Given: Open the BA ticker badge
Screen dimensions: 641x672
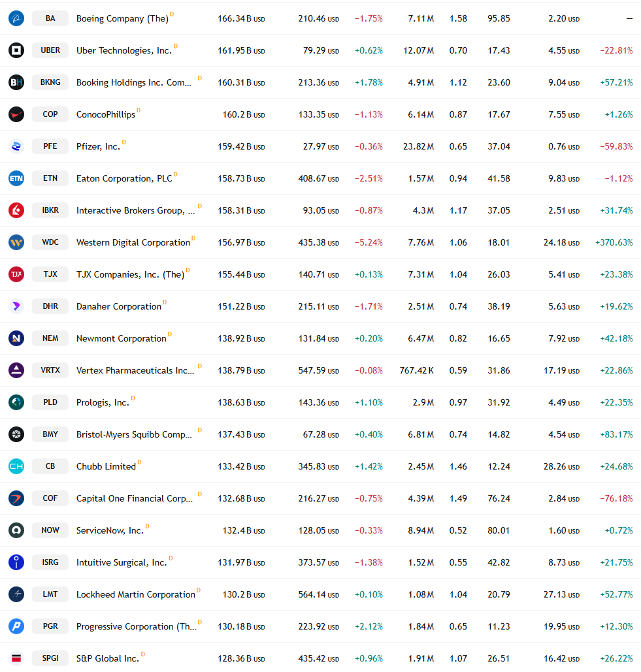Looking at the screenshot, I should (x=50, y=18).
